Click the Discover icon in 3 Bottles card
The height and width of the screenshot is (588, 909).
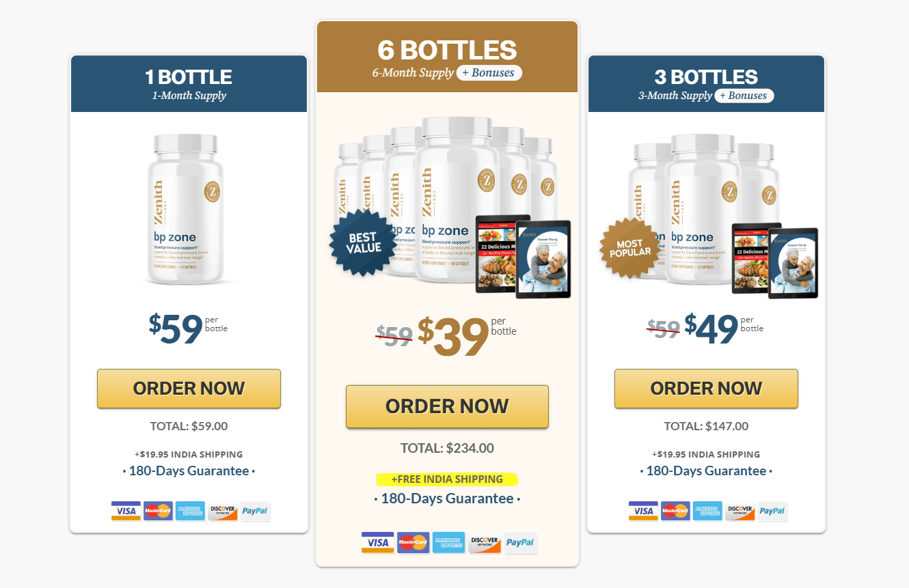(x=740, y=511)
